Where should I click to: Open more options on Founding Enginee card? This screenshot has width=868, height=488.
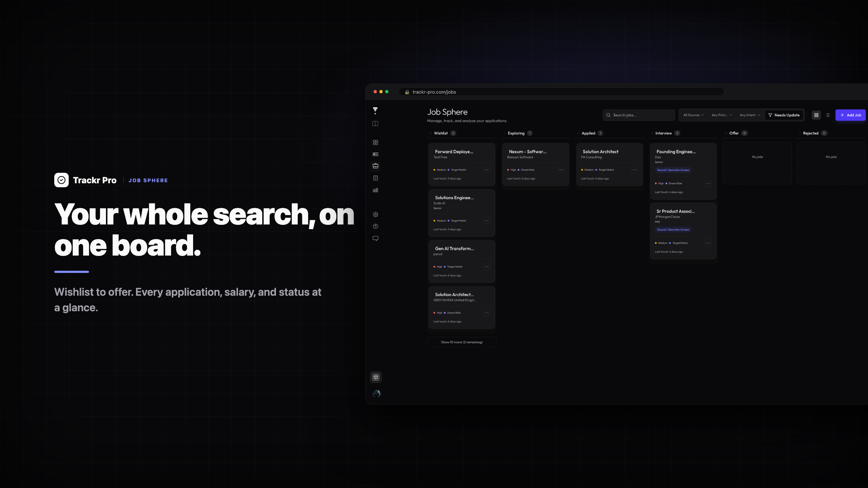click(x=709, y=184)
